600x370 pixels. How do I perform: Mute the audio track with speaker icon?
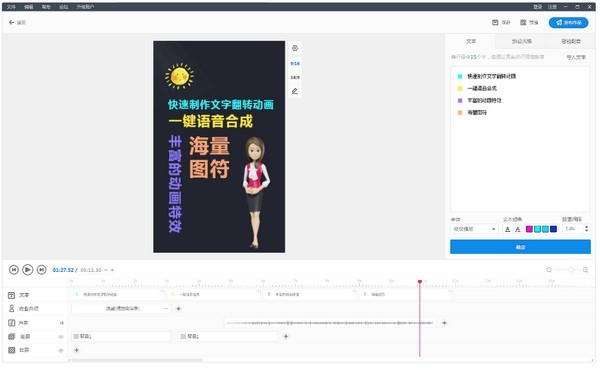pos(61,323)
